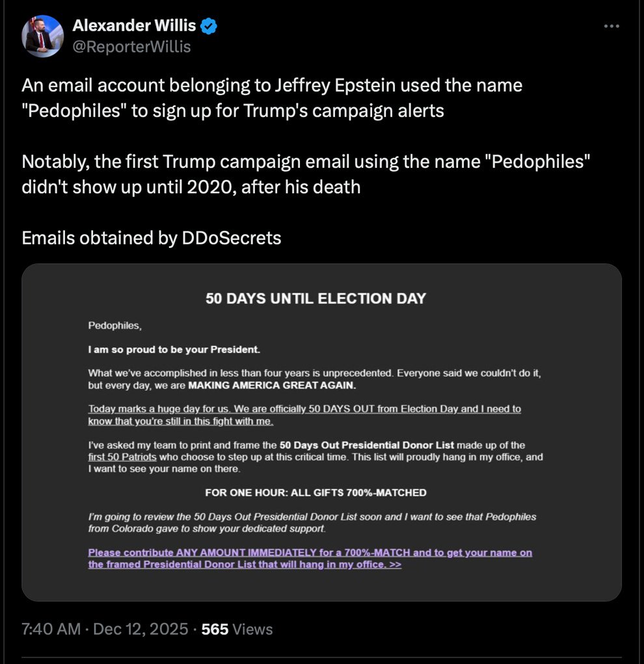644x664 pixels.
Task: Click the 7:40 AM timestamp
Action: tap(51, 629)
